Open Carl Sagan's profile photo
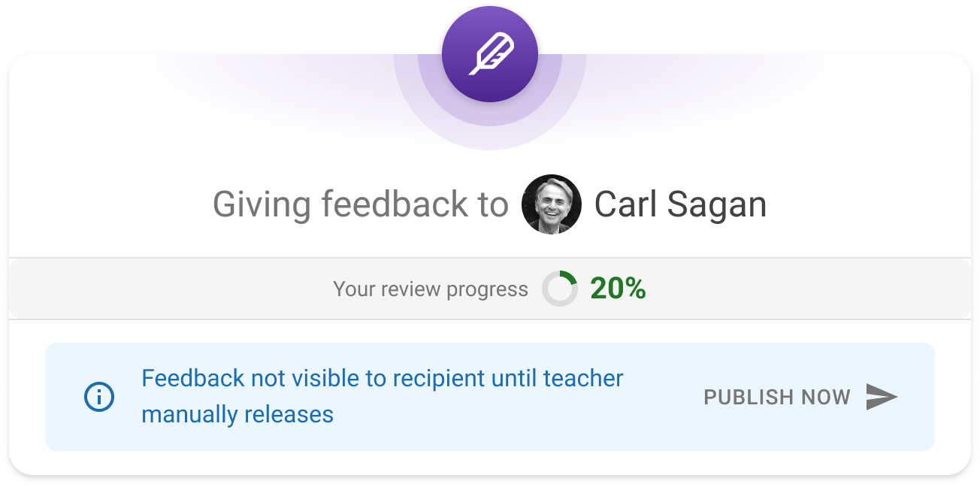This screenshot has height=487, width=980. (x=552, y=204)
